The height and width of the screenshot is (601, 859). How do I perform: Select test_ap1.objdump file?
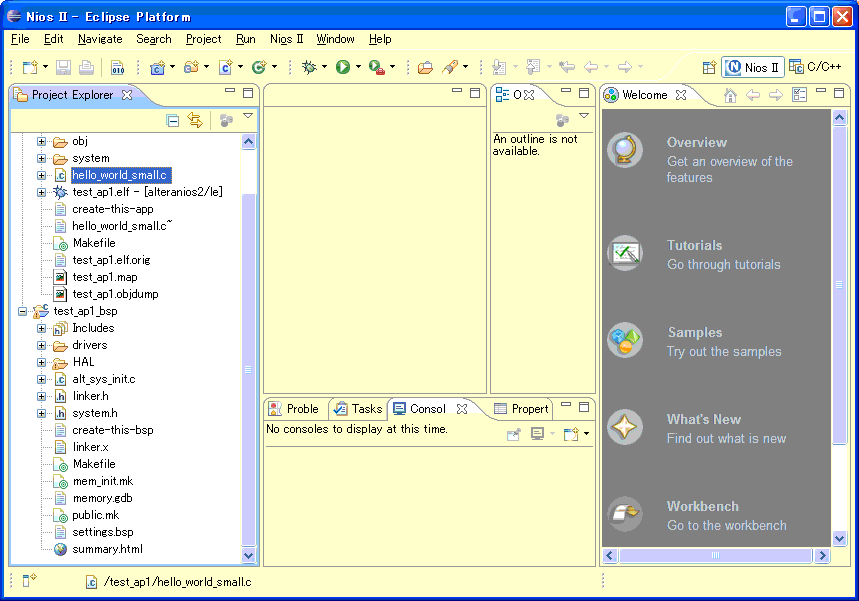115,294
